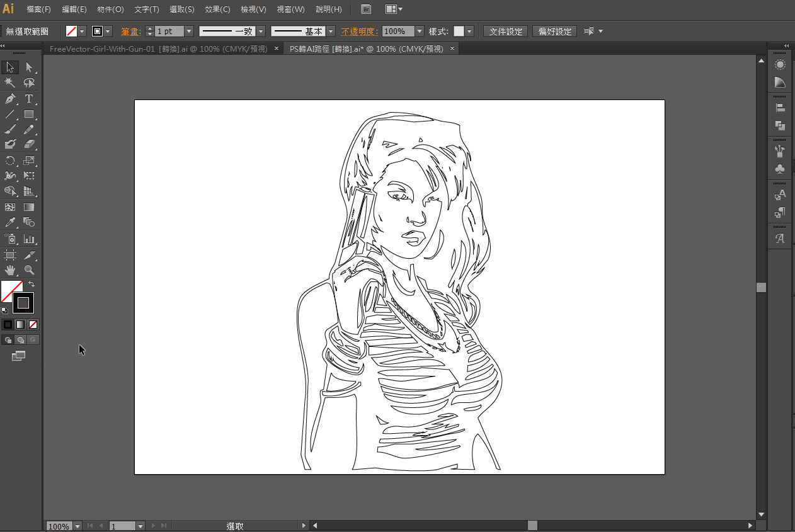
Task: Select the Blob Brush tool
Action: click(x=10, y=145)
